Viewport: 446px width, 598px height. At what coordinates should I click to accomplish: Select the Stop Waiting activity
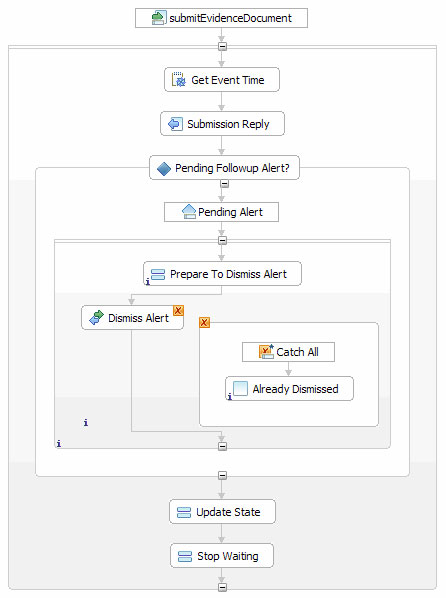(222, 556)
